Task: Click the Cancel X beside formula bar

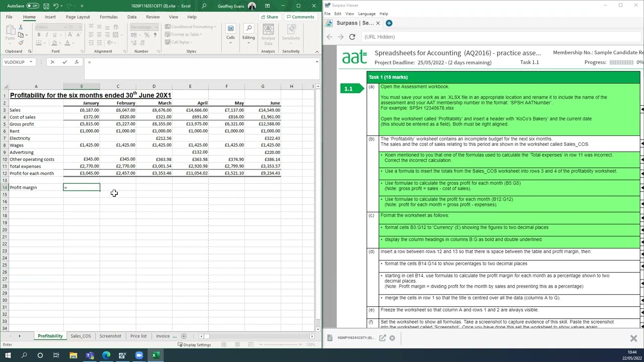Action: [x=52, y=62]
